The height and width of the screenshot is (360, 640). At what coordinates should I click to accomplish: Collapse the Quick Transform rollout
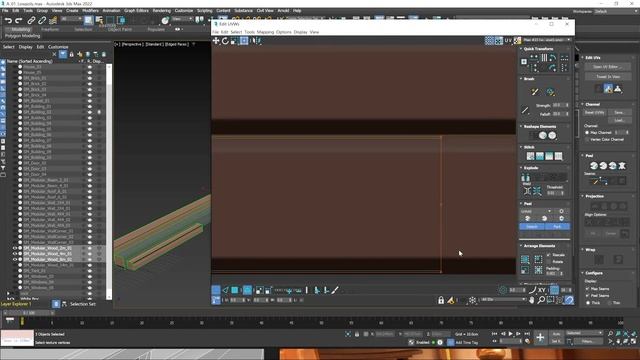521,49
